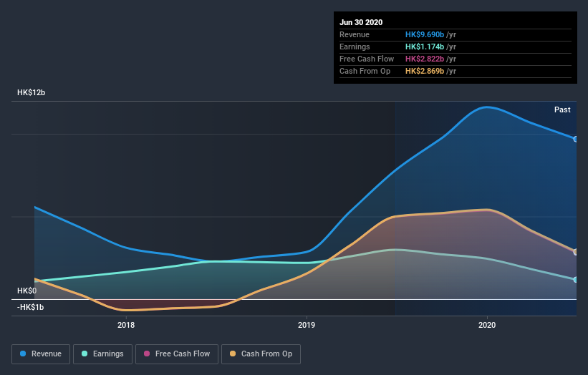Click the 2018 x-axis label

(x=126, y=325)
